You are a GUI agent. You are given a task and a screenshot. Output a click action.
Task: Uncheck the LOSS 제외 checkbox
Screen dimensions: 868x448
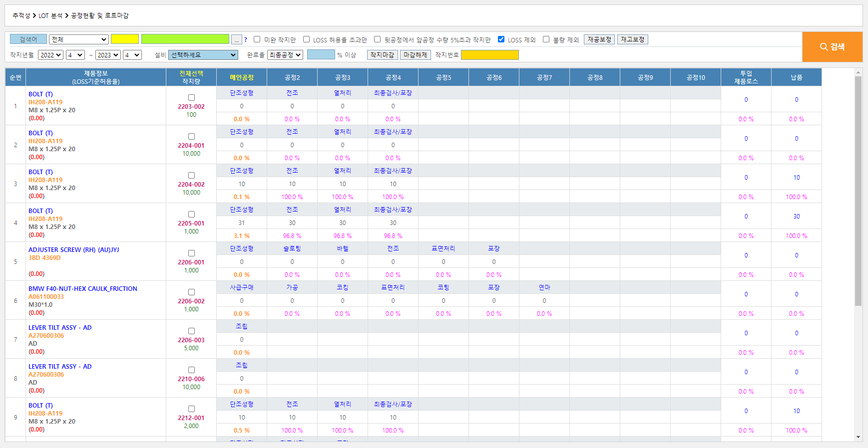501,39
